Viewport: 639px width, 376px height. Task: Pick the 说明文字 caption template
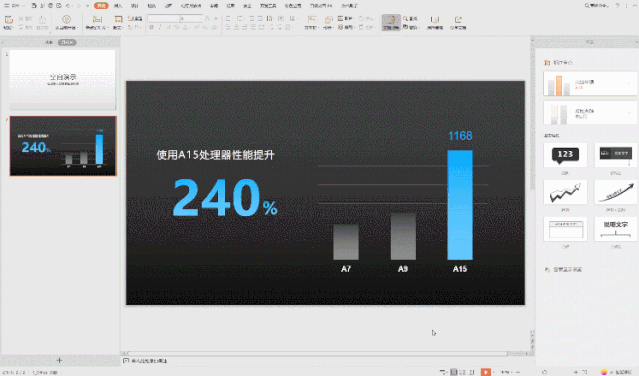[616, 229]
